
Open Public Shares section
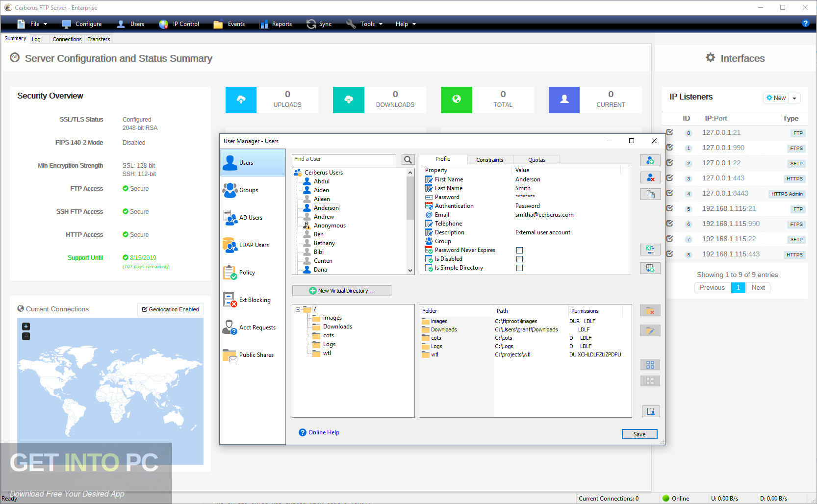coord(253,355)
